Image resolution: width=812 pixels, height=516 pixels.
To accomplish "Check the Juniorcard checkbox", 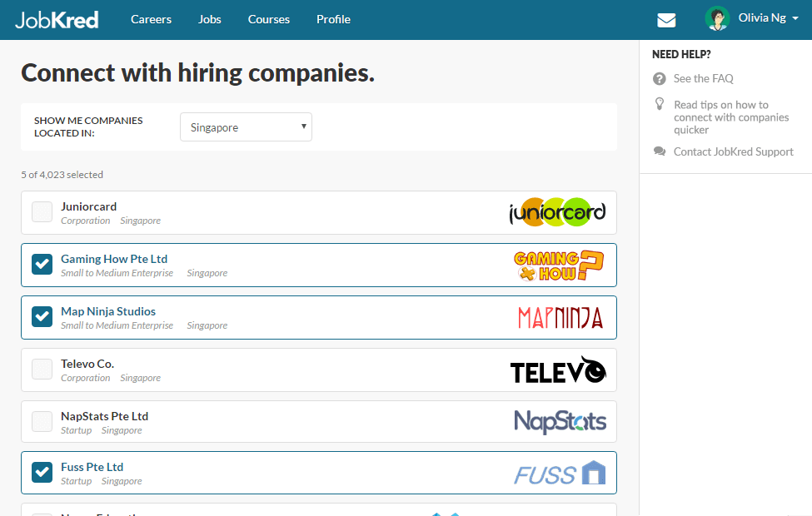I will [x=42, y=212].
